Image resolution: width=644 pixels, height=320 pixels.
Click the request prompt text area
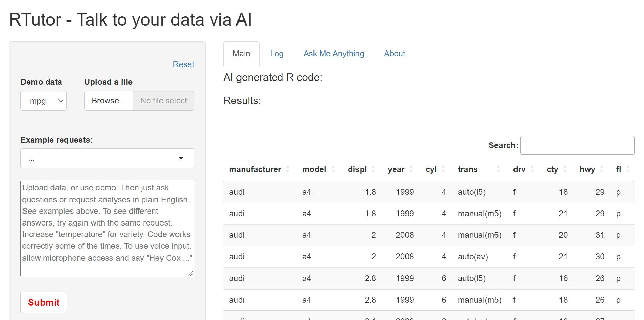tap(107, 229)
